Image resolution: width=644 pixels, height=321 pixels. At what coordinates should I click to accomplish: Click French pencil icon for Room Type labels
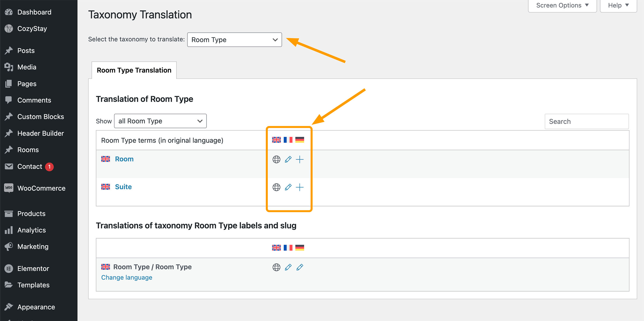[x=288, y=267]
